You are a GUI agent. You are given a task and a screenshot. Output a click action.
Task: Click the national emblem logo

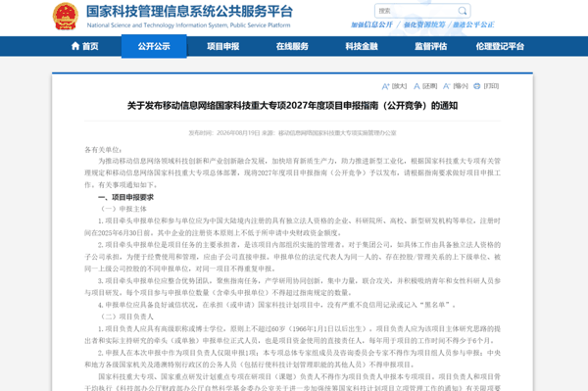pos(66,16)
